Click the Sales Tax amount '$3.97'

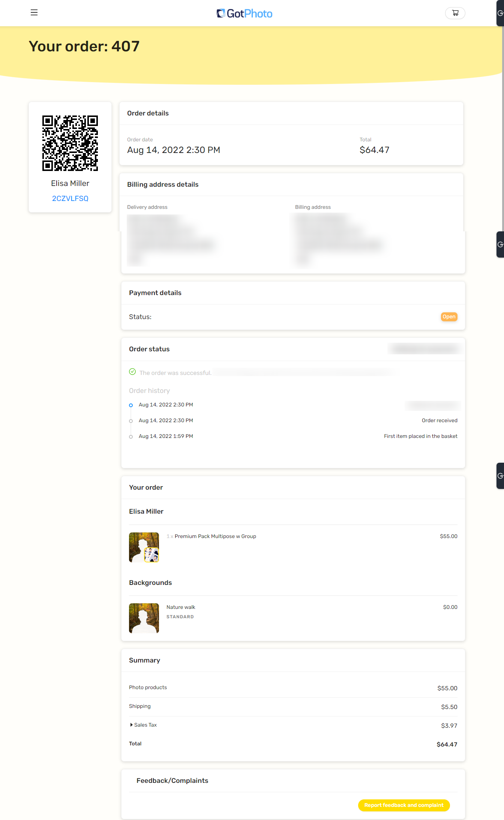(449, 726)
